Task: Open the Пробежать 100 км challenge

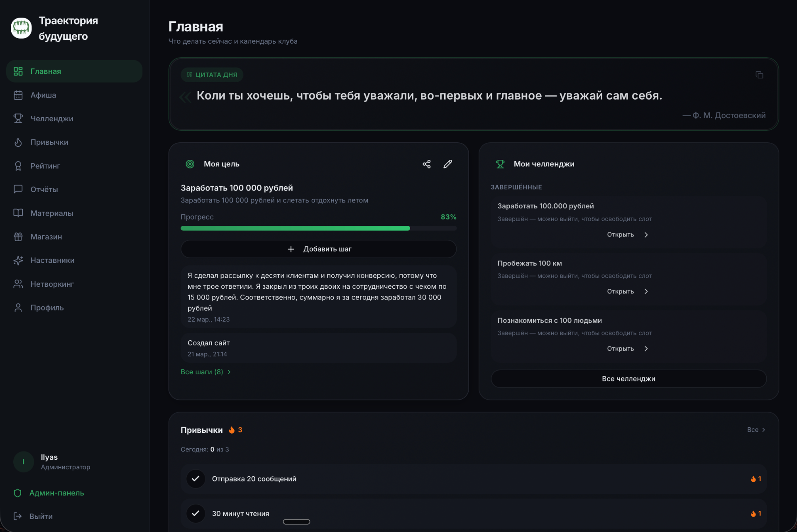Action: click(628, 292)
